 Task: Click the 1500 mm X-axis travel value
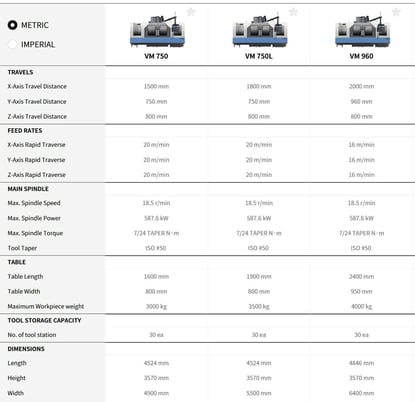pos(156,87)
